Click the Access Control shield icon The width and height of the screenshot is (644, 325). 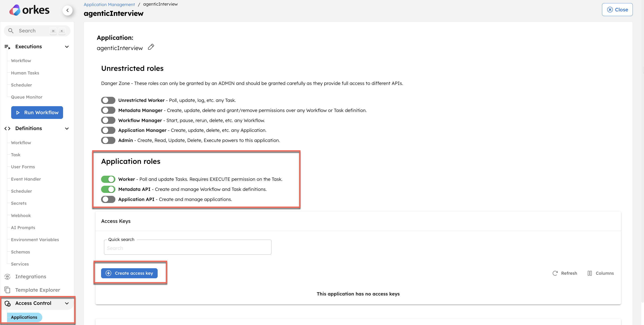pos(8,303)
